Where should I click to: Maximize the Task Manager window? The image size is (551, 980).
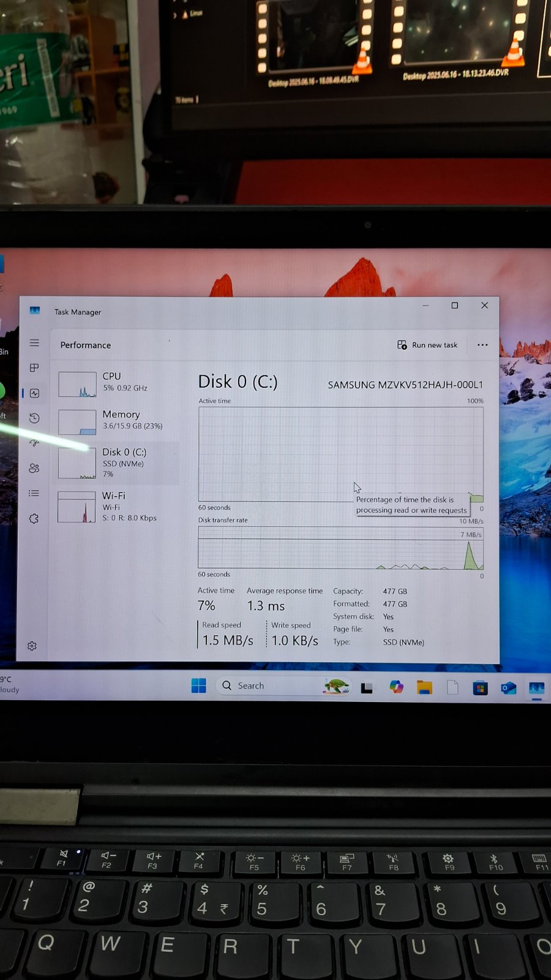[455, 305]
